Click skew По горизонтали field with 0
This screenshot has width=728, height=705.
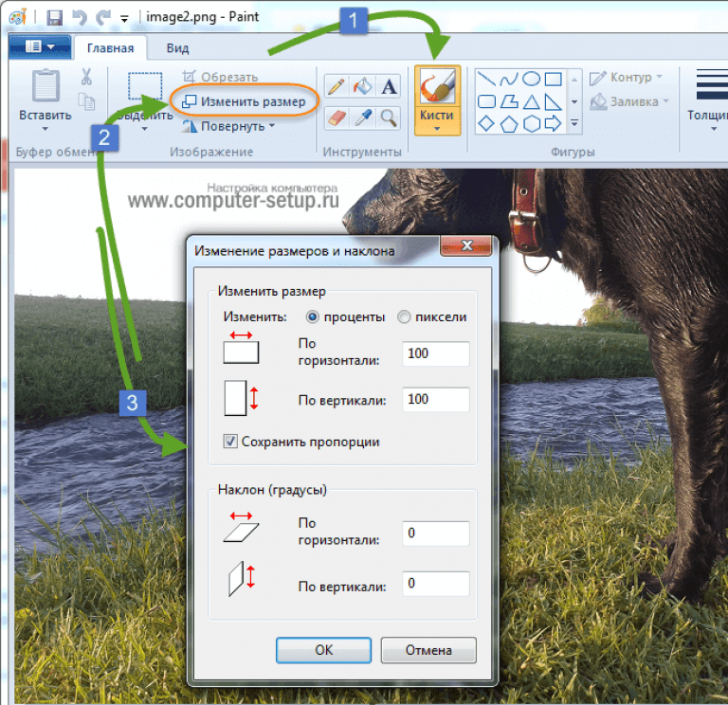click(x=435, y=533)
